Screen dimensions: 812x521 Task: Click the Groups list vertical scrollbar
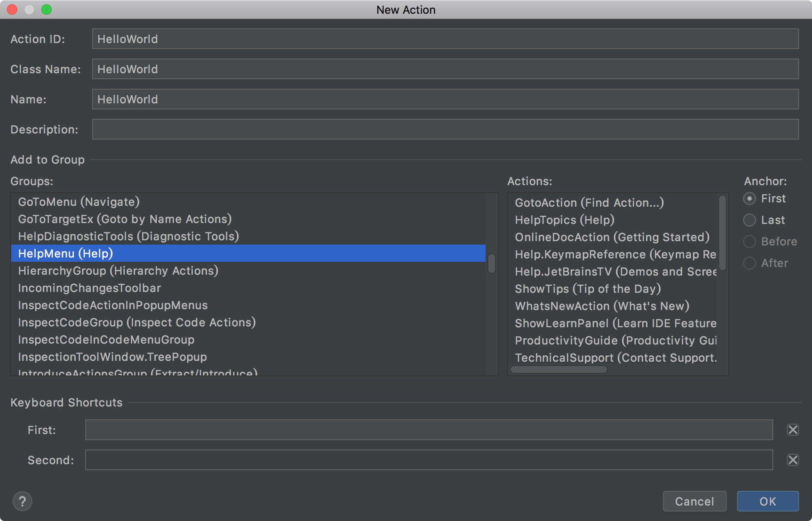(x=491, y=264)
